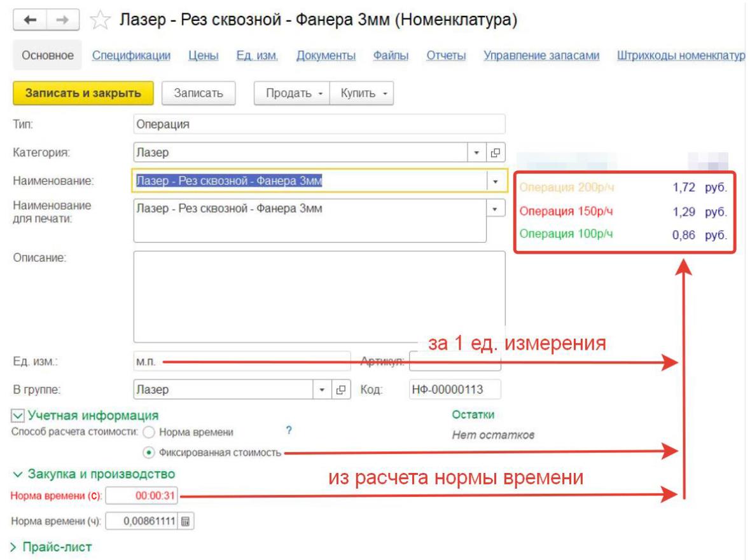Switch to the Спецификации tab
Image resolution: width=750 pixels, height=560 pixels.
click(131, 56)
